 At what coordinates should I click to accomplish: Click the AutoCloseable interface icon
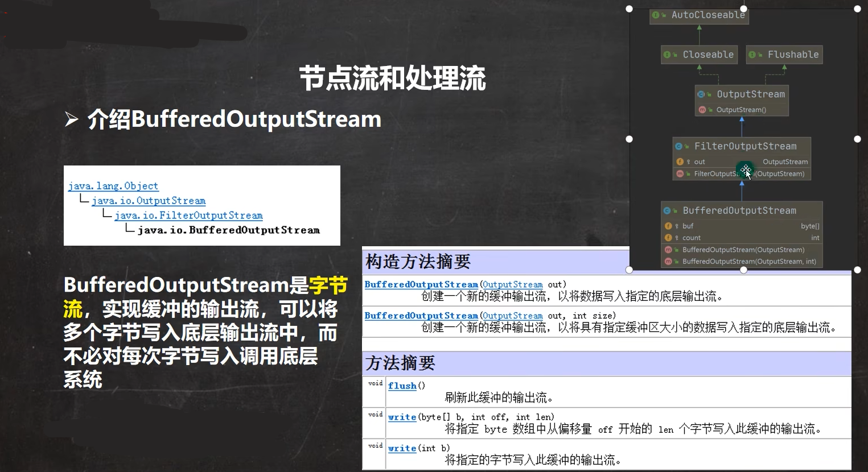(x=656, y=15)
